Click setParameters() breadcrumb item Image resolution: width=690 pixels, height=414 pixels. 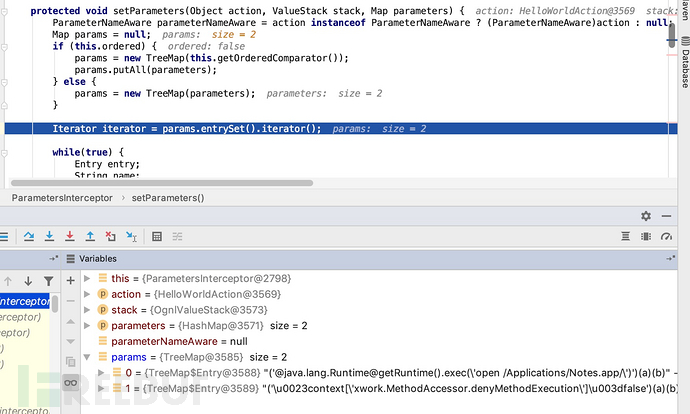pos(167,198)
